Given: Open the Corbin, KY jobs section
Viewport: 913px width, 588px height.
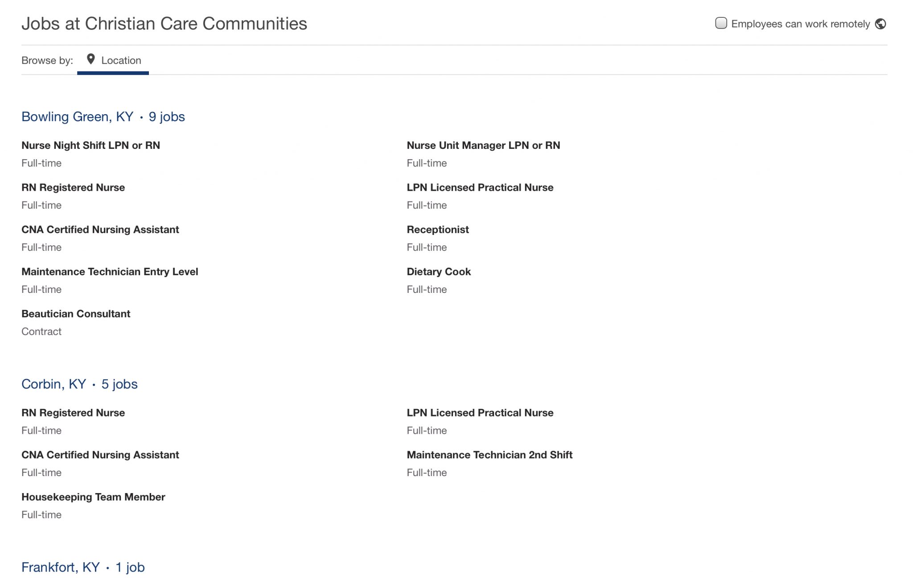Looking at the screenshot, I should [x=79, y=384].
